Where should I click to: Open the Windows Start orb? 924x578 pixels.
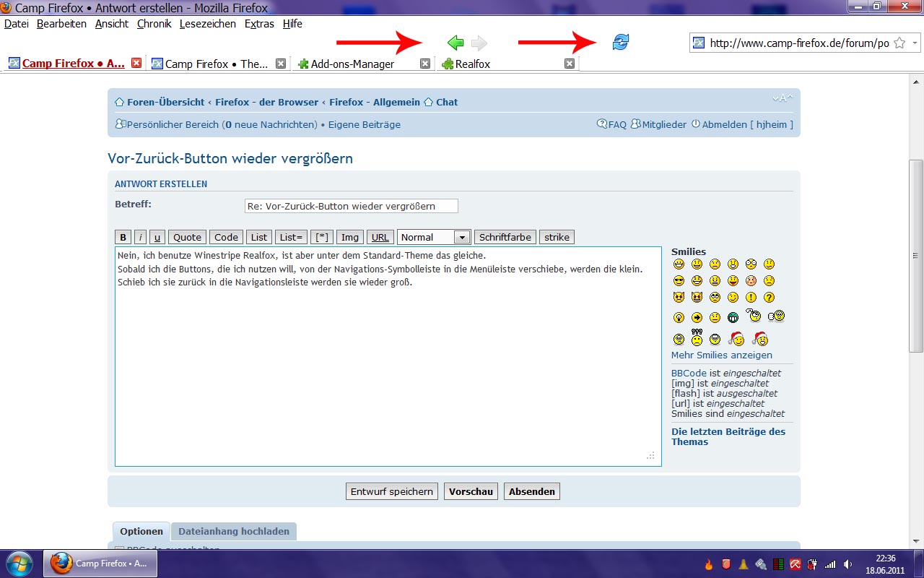pos(19,564)
